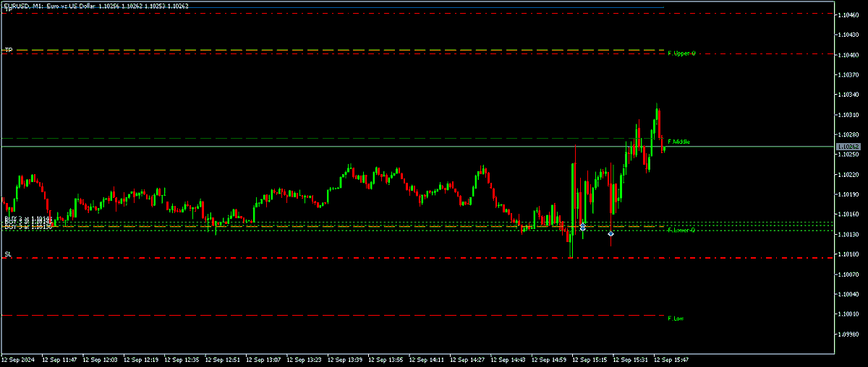Click time axis label 12 Sep 13:23

tap(305, 359)
